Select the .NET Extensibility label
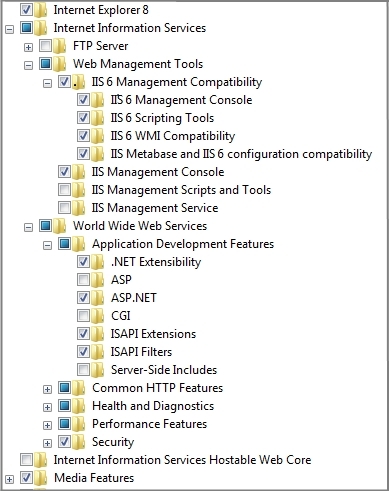 pyautogui.click(x=156, y=262)
